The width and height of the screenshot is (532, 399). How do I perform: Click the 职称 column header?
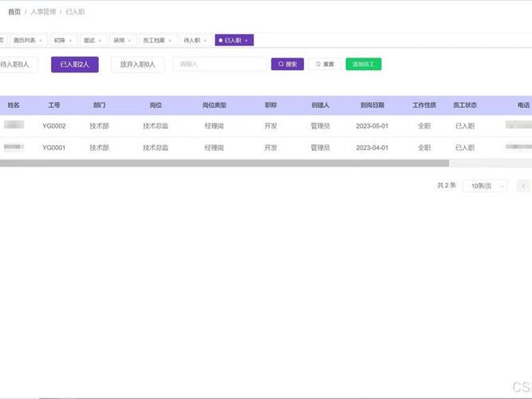271,105
